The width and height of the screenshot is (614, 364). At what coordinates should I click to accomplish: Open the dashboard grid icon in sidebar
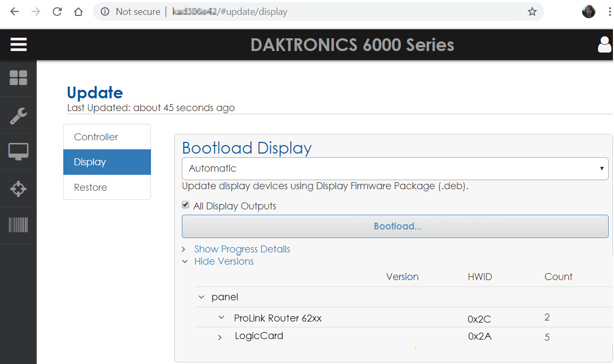coord(19,78)
